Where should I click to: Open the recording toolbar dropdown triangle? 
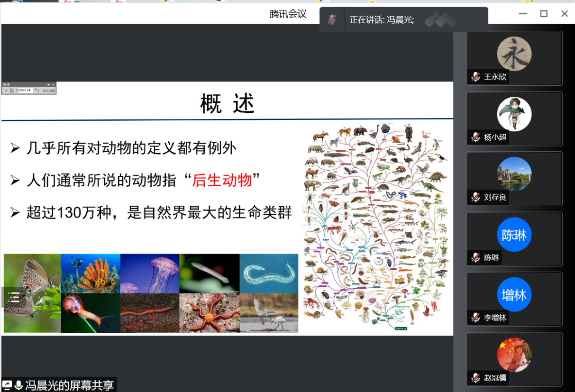click(48, 85)
